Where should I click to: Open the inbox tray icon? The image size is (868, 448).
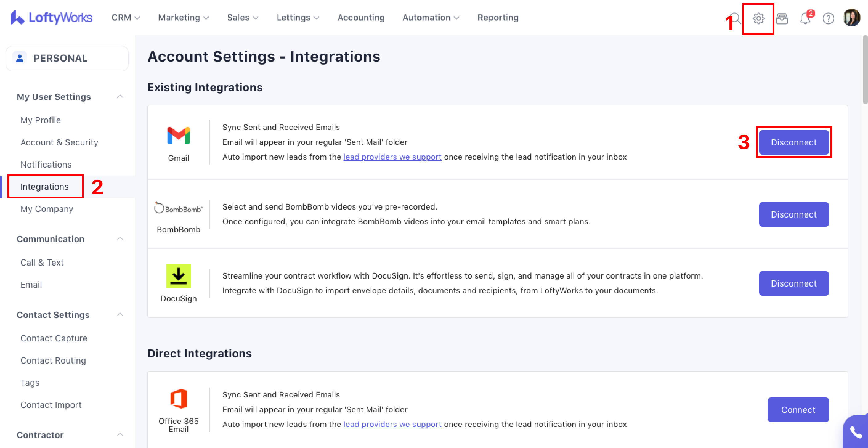[782, 18]
